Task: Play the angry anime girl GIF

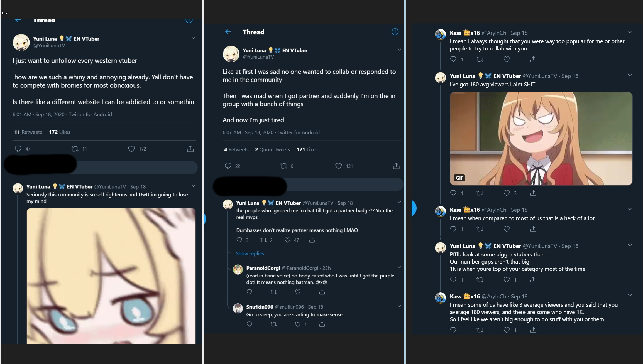Action: pyautogui.click(x=541, y=139)
